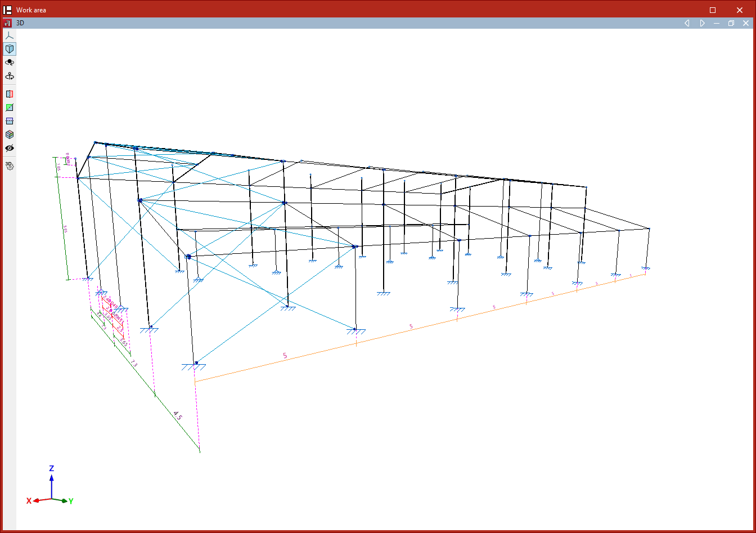Click the large '5' dimension on orange line
Image resolution: width=756 pixels, height=533 pixels.
click(x=285, y=356)
